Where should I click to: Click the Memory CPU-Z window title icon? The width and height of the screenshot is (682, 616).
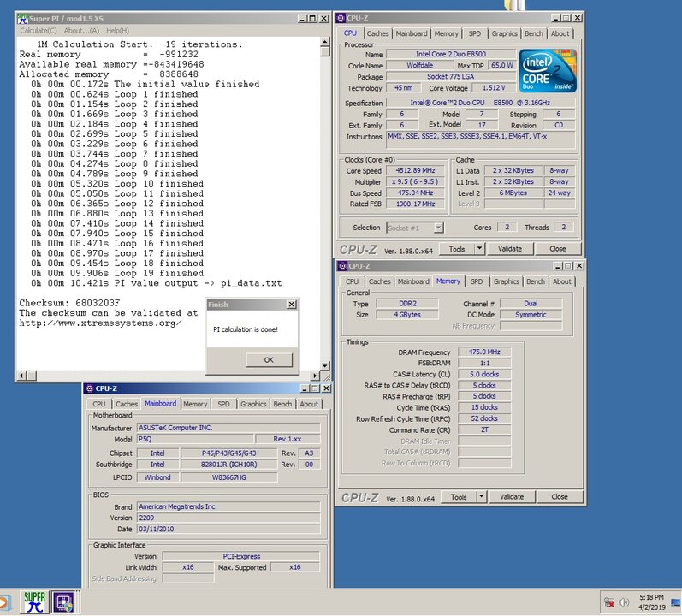coord(343,266)
